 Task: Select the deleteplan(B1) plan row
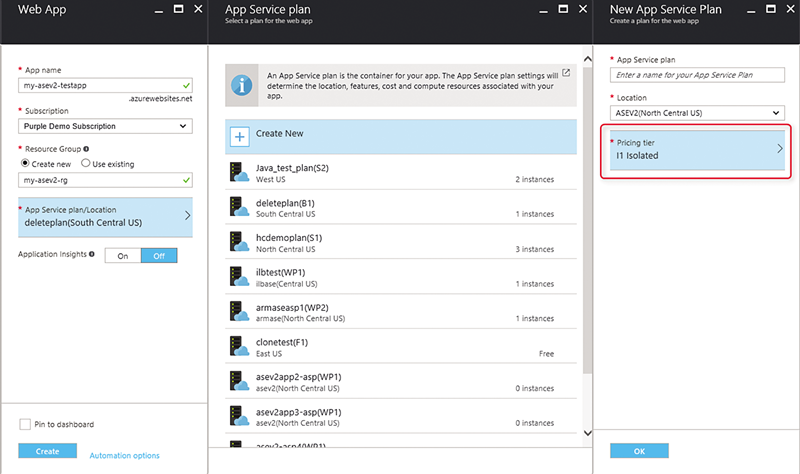click(x=401, y=207)
